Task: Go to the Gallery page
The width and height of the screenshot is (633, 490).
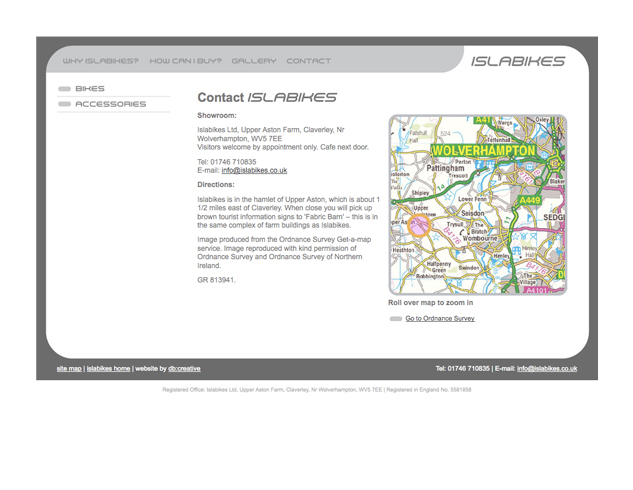Action: pyautogui.click(x=254, y=61)
